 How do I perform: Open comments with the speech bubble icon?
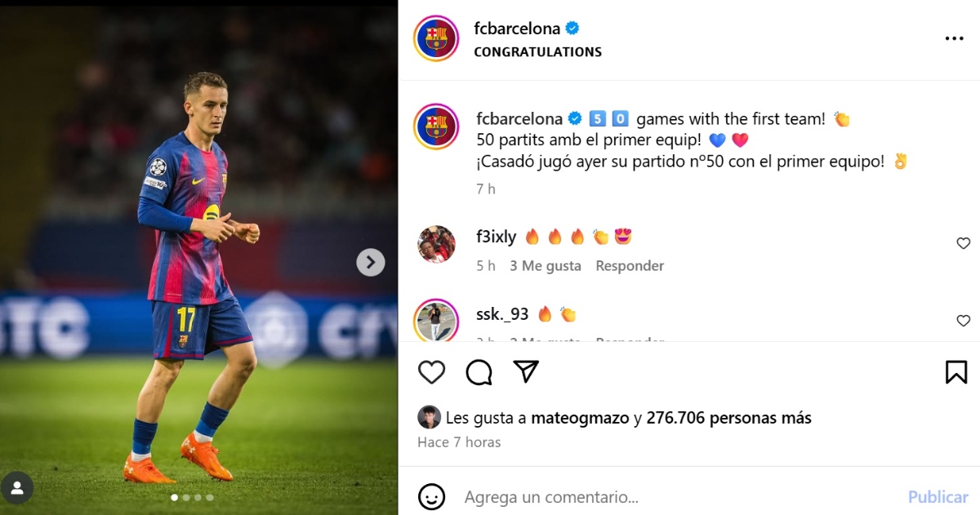point(479,372)
